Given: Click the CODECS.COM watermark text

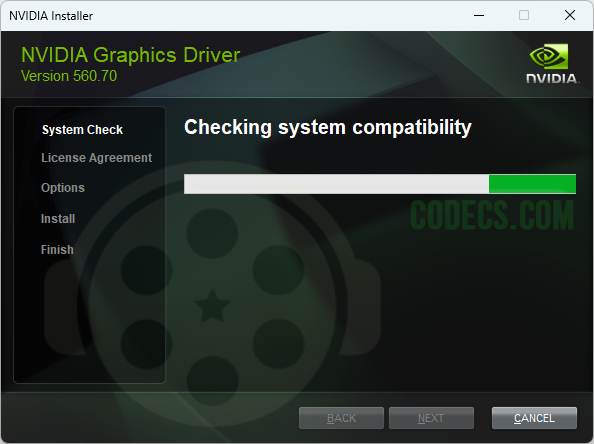Looking at the screenshot, I should 492,215.
